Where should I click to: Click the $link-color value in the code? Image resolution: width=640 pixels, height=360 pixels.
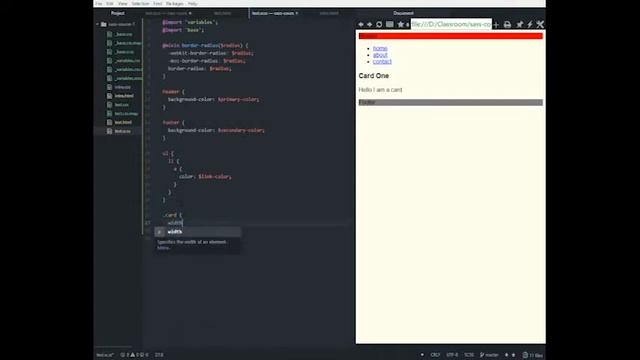[x=214, y=177]
